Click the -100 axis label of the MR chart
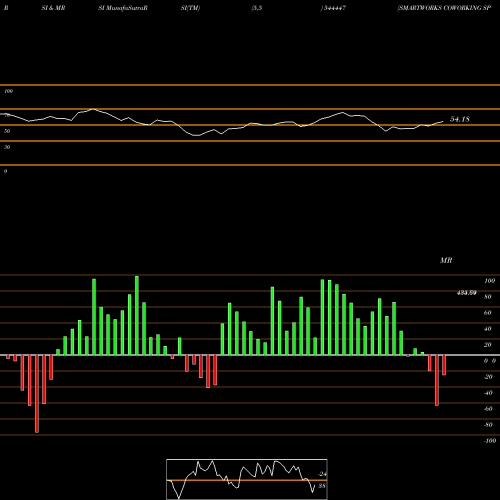This screenshot has width=500, height=500. (490, 441)
